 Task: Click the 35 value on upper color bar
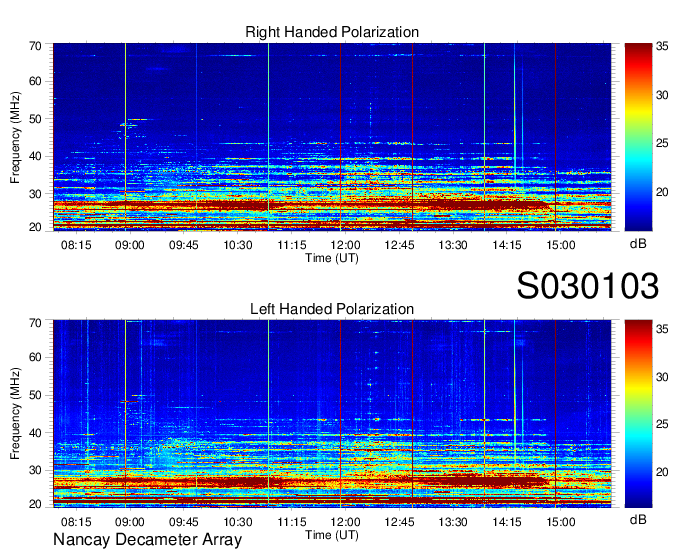point(662,46)
